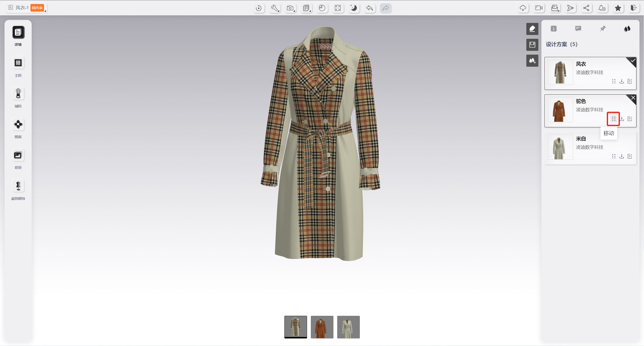
Task: Toggle fullscreen view mode
Action: pyautogui.click(x=338, y=8)
